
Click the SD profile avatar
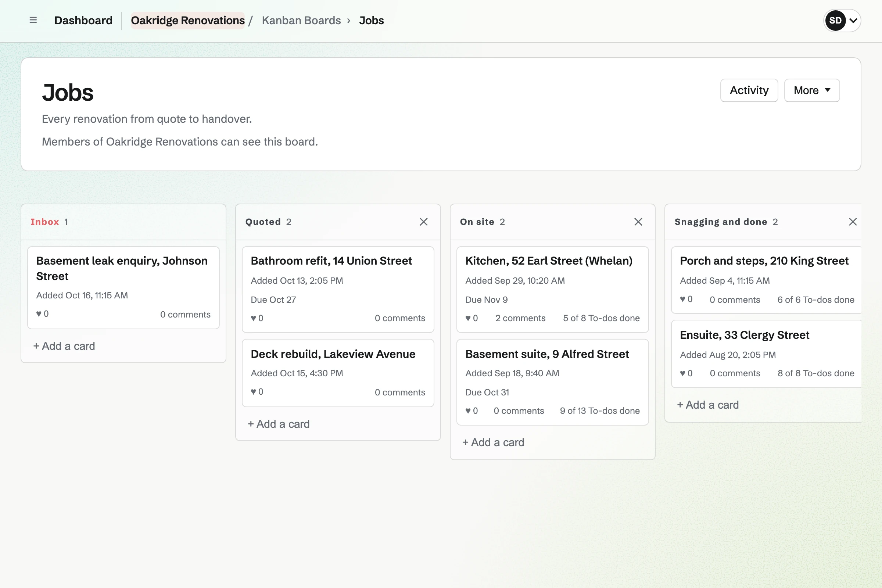tap(835, 21)
